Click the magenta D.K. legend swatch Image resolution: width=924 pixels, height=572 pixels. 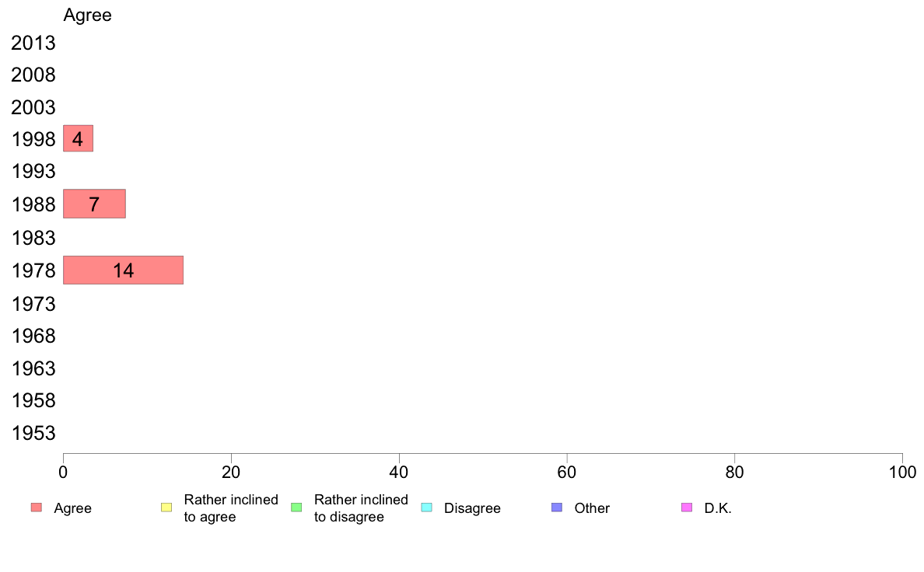pos(687,507)
